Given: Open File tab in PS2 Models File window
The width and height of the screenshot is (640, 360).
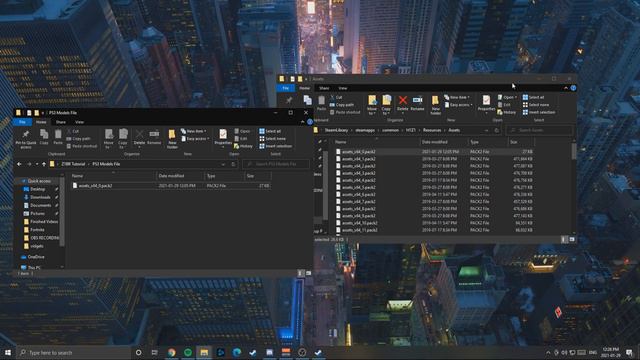Looking at the screenshot, I should coord(22,122).
